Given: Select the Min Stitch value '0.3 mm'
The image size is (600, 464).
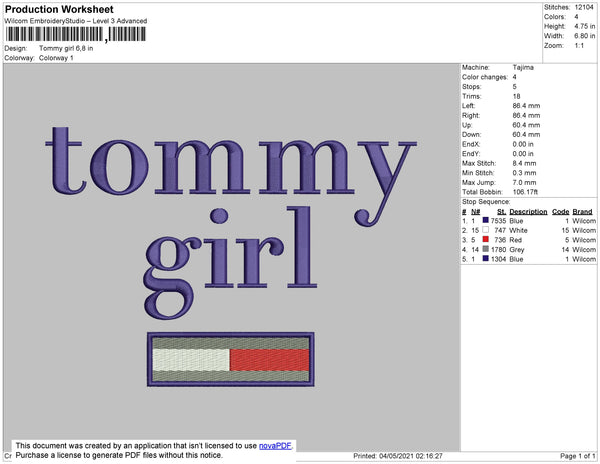Looking at the screenshot, I should (x=524, y=173).
